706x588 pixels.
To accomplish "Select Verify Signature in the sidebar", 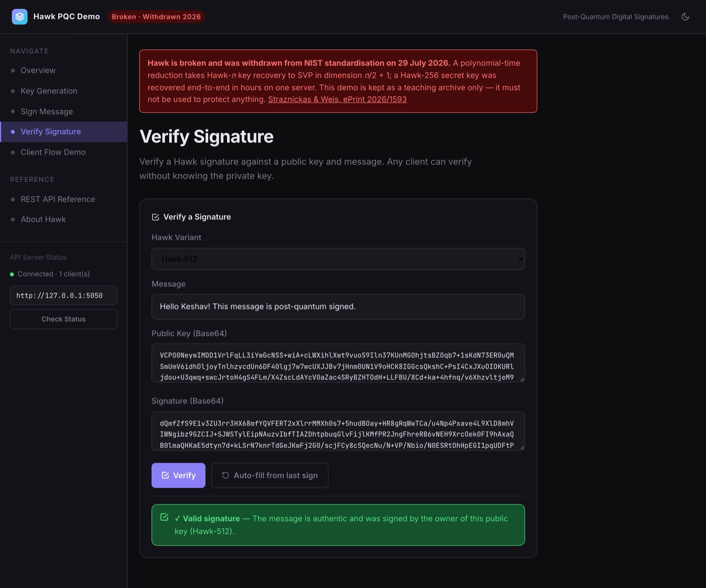I will point(64,132).
